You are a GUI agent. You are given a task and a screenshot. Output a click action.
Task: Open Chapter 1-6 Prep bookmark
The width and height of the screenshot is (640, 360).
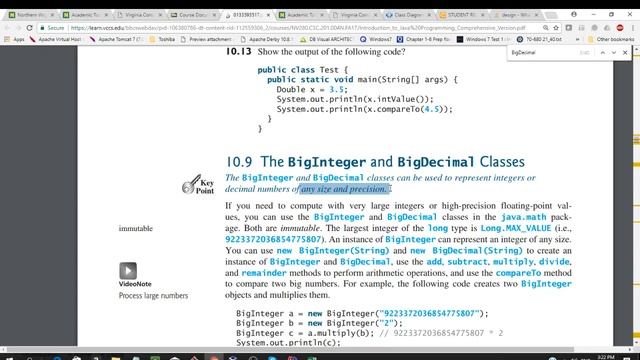(x=423, y=39)
